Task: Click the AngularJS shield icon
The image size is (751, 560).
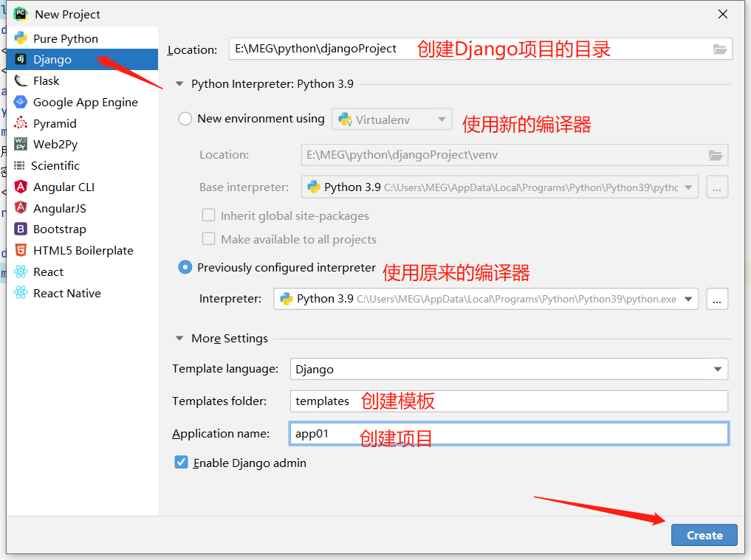Action: click(x=21, y=207)
